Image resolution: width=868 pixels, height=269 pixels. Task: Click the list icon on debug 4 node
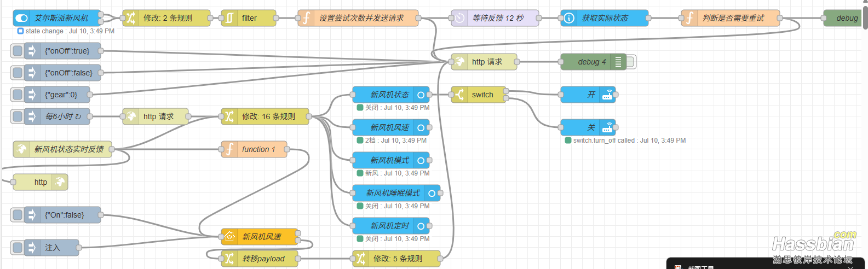coord(618,62)
